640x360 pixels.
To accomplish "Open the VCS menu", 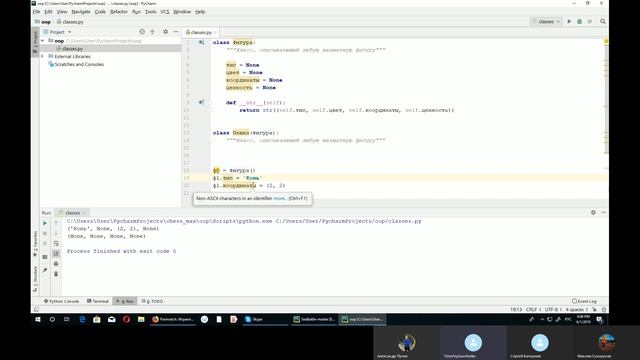I will 164,12.
